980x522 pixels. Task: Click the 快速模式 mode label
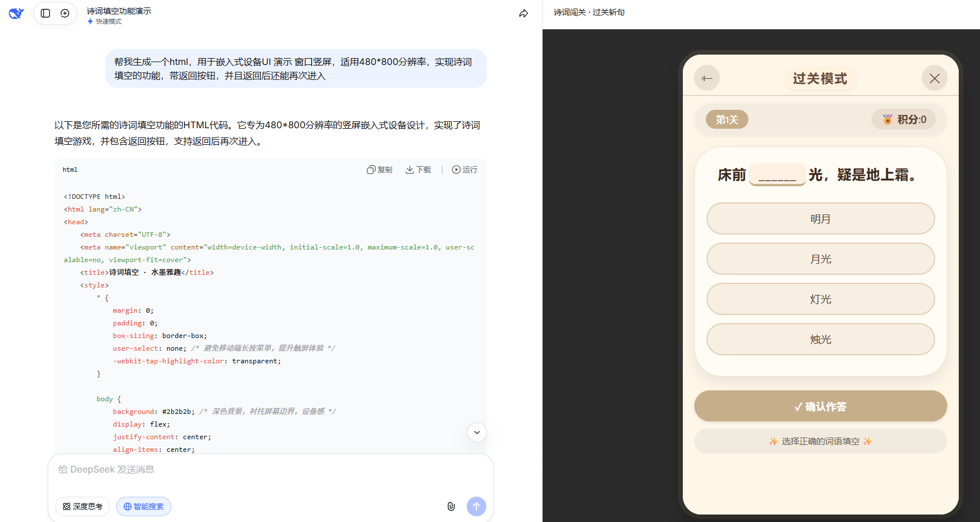click(x=105, y=21)
